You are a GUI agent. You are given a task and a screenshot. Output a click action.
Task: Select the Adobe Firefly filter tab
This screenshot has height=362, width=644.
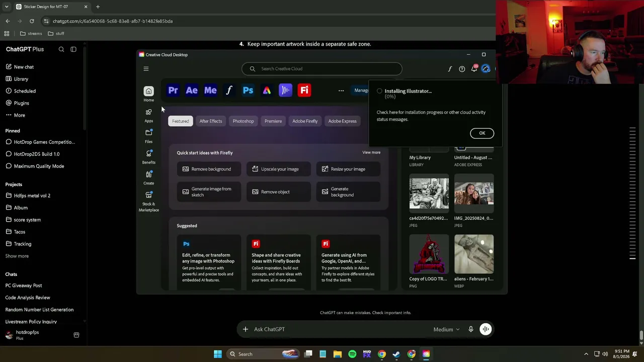(x=305, y=121)
